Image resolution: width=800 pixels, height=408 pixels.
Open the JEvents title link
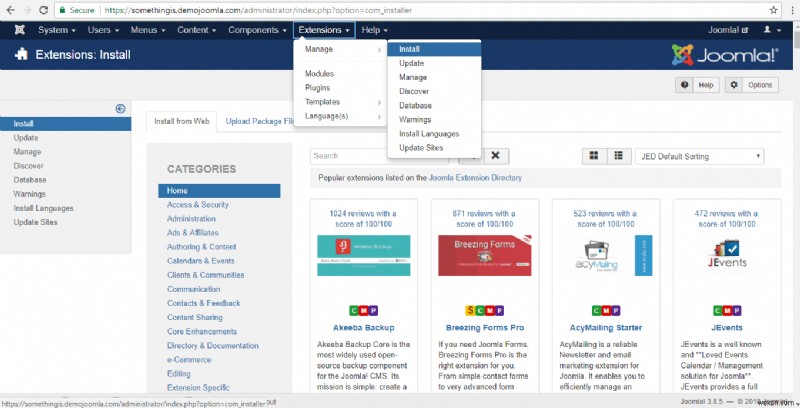coord(727,328)
